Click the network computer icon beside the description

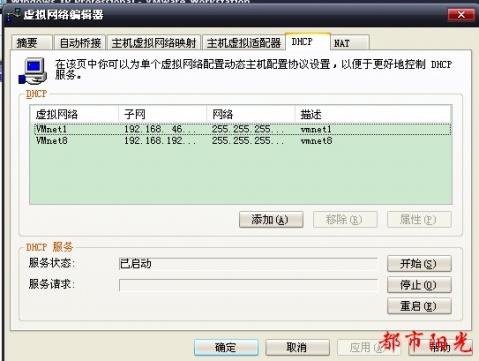click(32, 71)
